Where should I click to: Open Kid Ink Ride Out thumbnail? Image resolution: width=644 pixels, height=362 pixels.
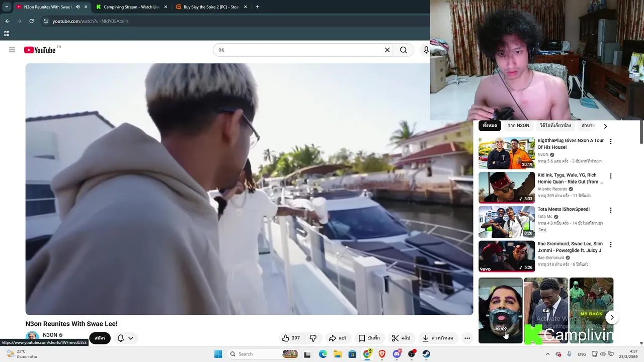click(507, 188)
